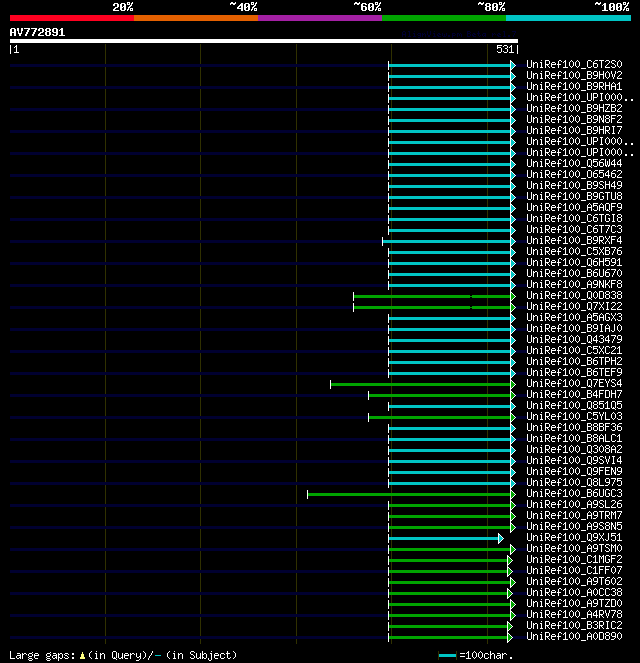Select the UniRef100_B6TEF9 label
The width and height of the screenshot is (640, 663).
pyautogui.click(x=574, y=372)
